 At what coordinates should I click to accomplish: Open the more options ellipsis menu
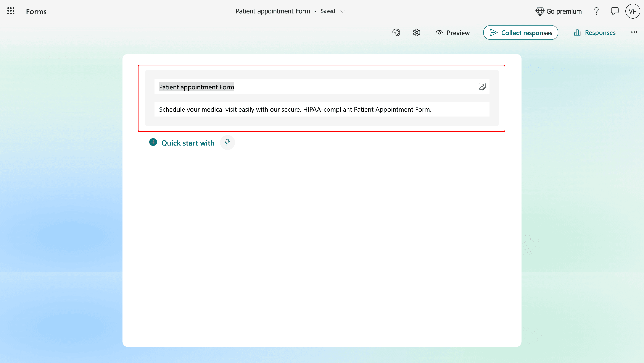pyautogui.click(x=634, y=32)
